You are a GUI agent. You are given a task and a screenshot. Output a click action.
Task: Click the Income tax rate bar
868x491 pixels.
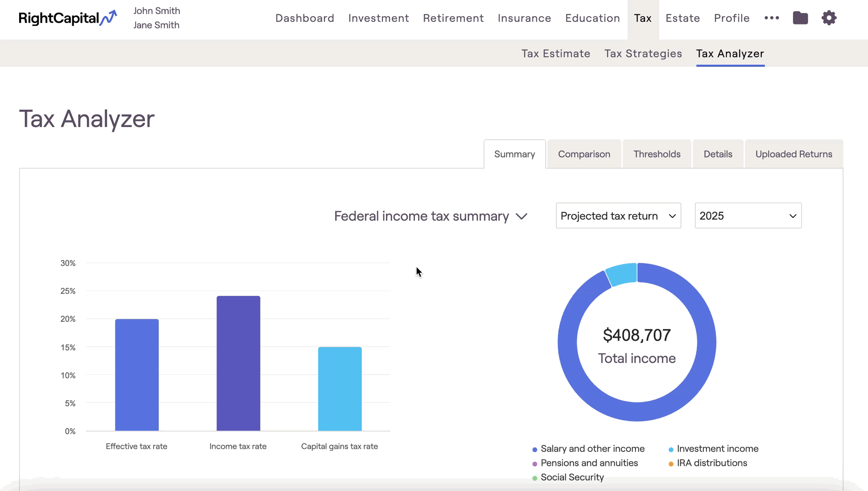click(238, 363)
